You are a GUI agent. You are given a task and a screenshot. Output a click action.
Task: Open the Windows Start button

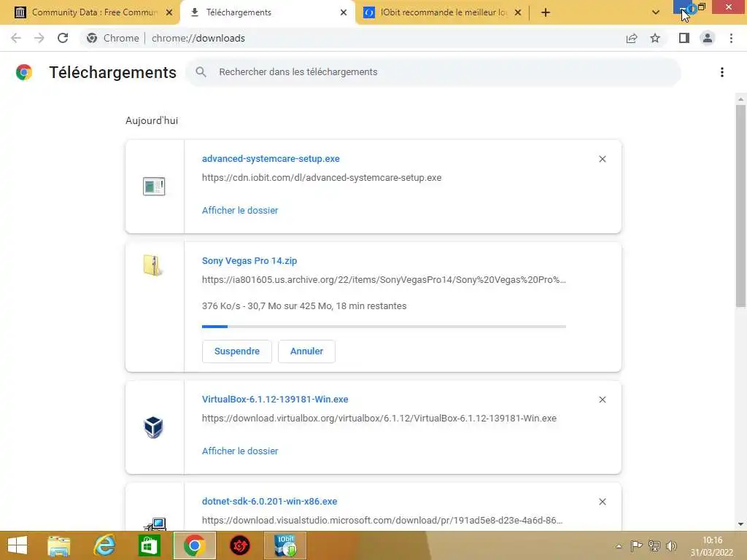[x=18, y=545]
